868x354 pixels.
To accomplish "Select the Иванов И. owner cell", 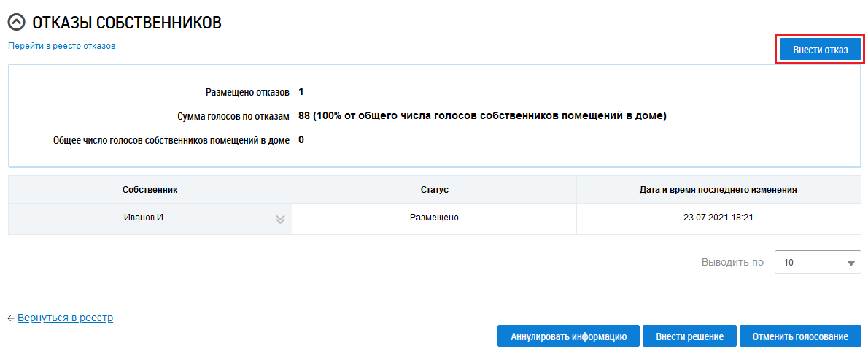I will click(145, 218).
